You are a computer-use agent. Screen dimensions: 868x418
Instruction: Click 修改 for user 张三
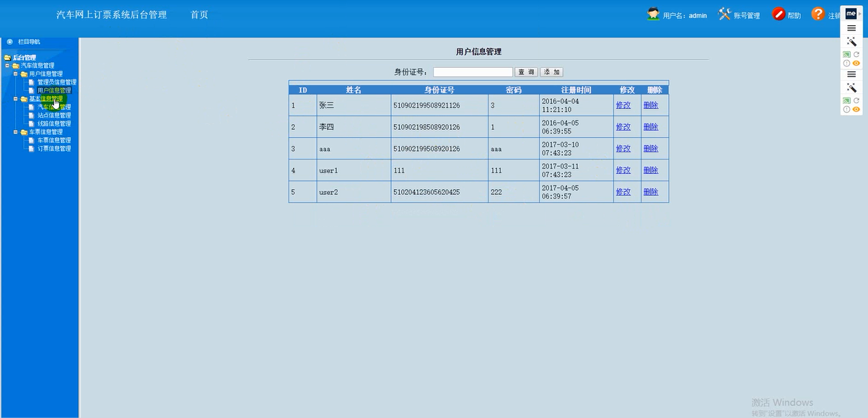(x=623, y=105)
